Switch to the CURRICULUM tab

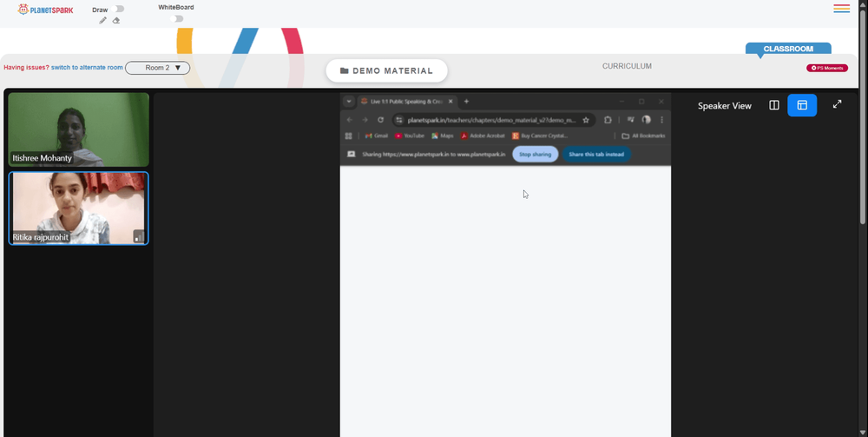tap(627, 66)
